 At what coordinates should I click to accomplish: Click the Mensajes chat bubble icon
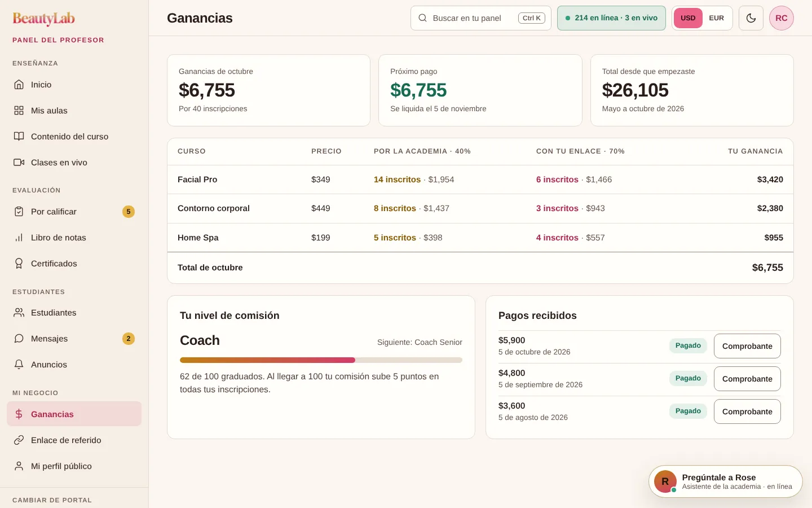click(x=19, y=339)
